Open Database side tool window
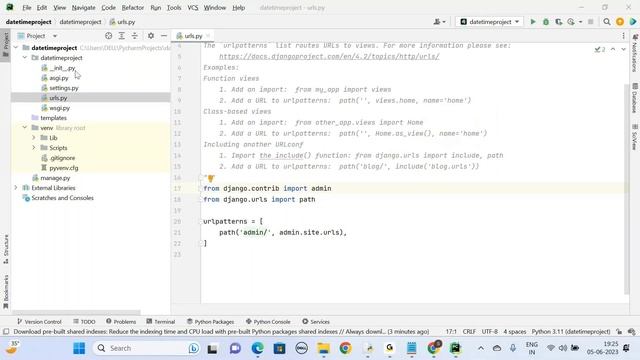640x360 pixels. pyautogui.click(x=635, y=98)
